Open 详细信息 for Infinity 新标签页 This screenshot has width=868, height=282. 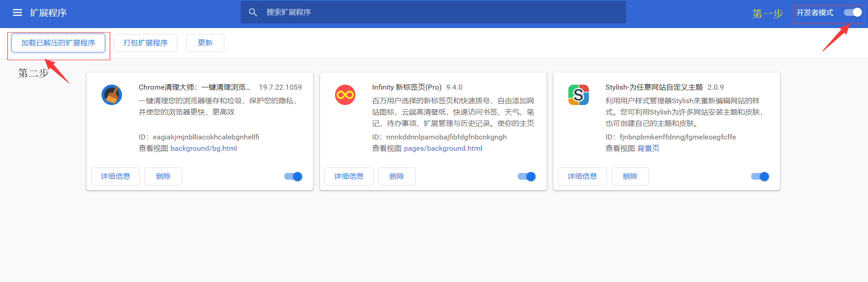349,177
